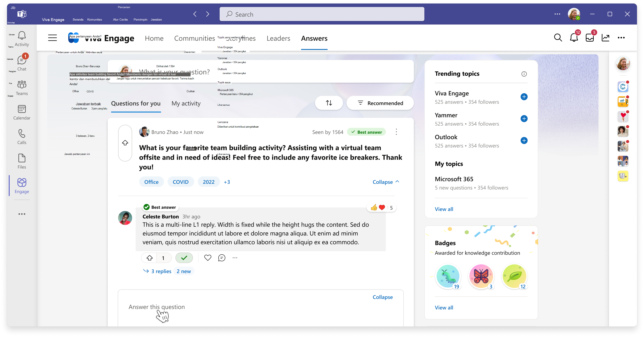This screenshot has width=644, height=337.
Task: Open the Engage inbox with 5 badge
Action: pos(590,38)
